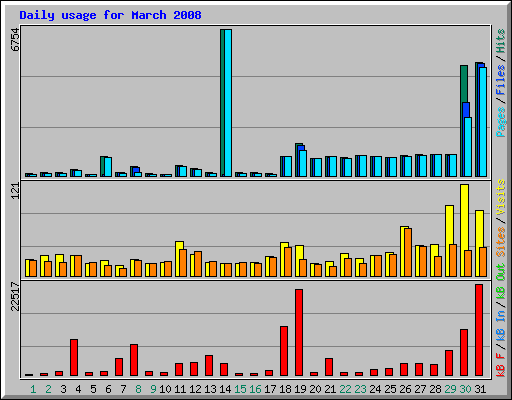Click day 2 on the date axis
The image size is (512, 400).
pos(48,389)
